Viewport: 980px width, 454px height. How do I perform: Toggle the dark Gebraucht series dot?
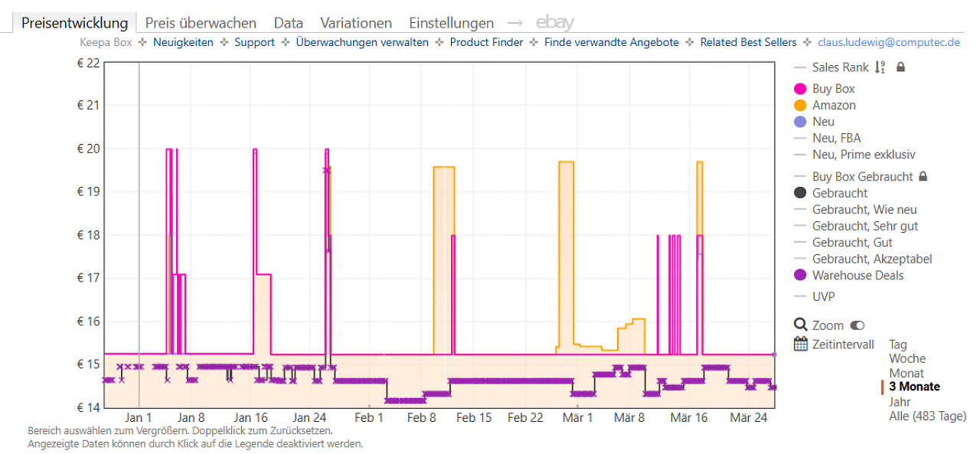(x=801, y=194)
